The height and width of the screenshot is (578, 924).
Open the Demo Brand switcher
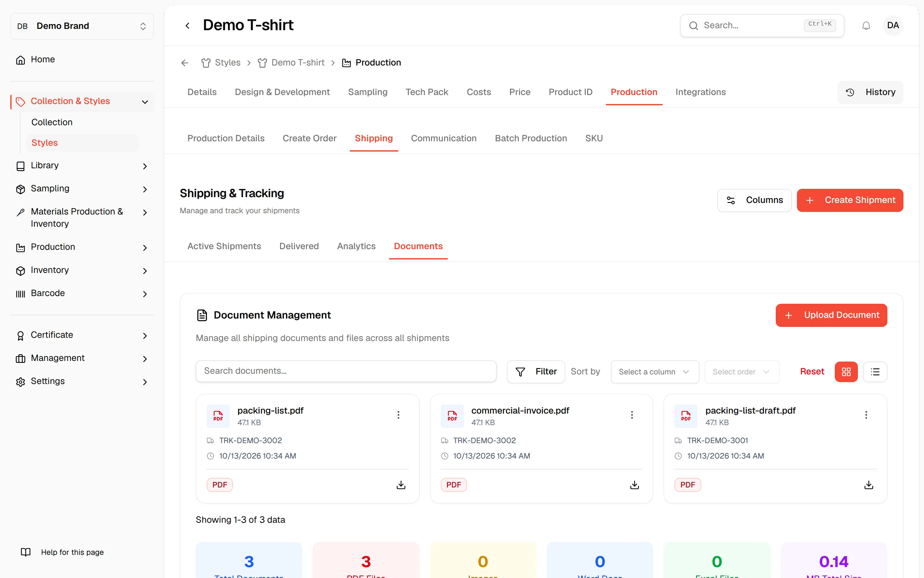point(82,26)
